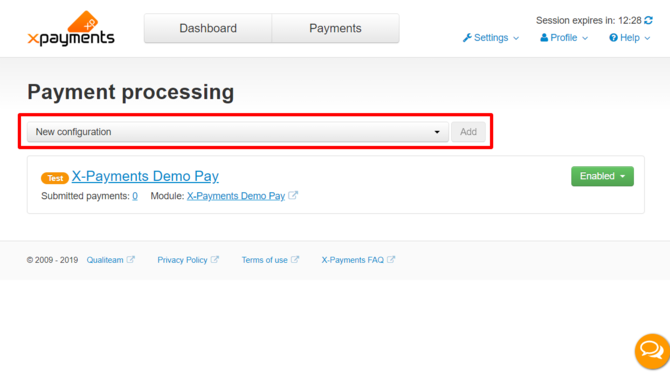Open the X-Payments FAQ link
Image resolution: width=670 pixels, height=378 pixels.
(353, 260)
